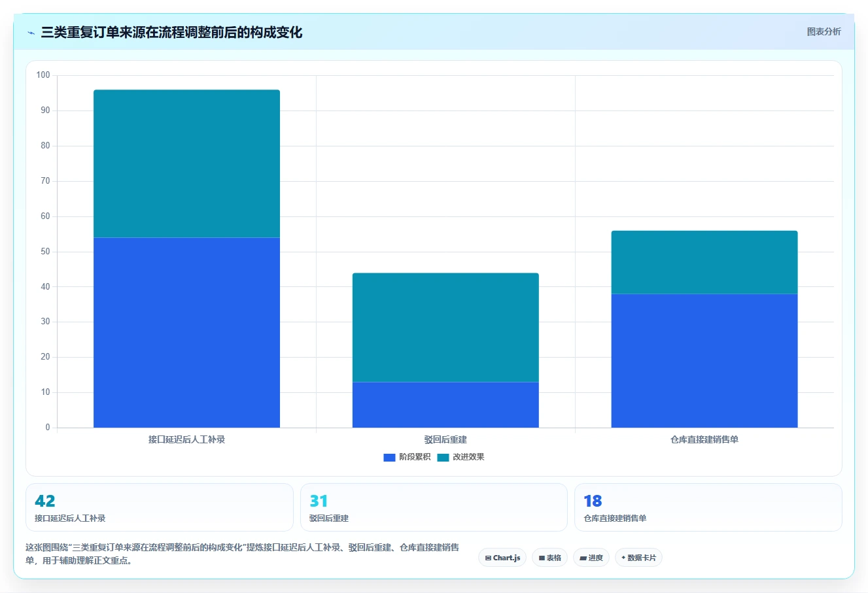Click card caption 驳回后重建 under 31
Screen dimensions: 868x593
[329, 518]
